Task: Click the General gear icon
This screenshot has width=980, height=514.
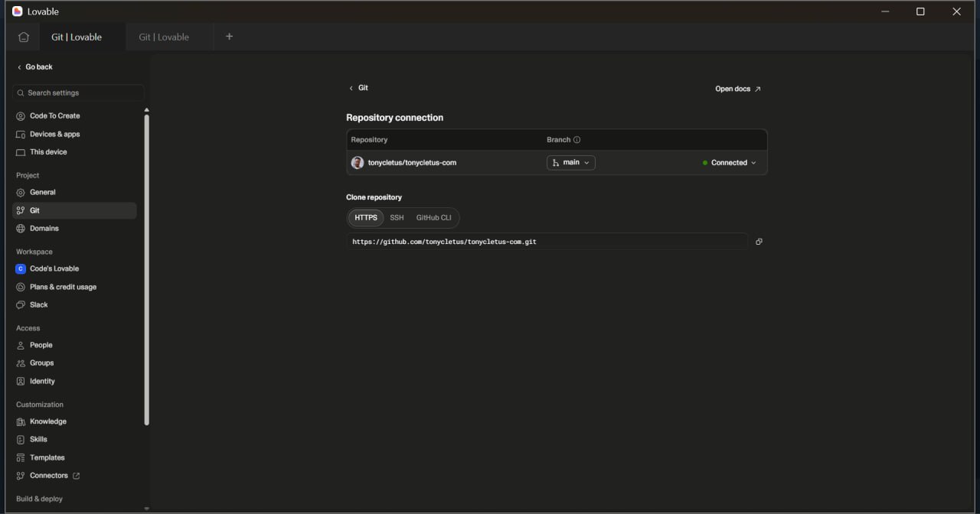Action: [21, 193]
